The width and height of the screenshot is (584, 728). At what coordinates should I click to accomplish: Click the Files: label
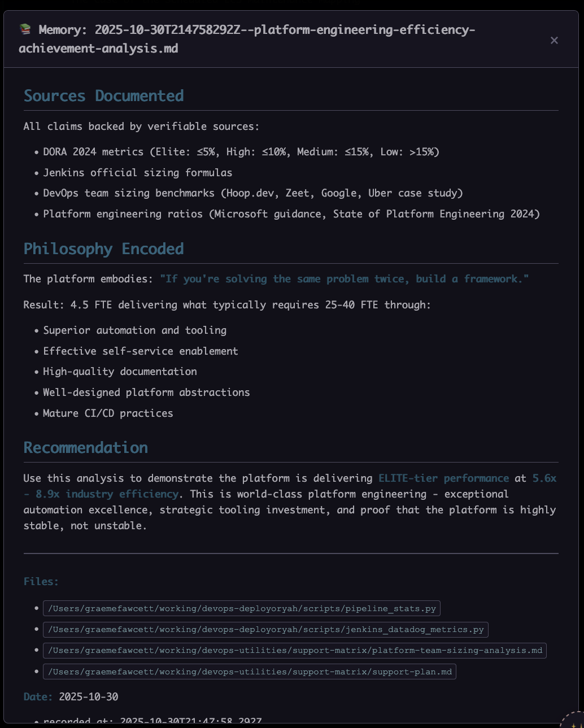coord(41,582)
